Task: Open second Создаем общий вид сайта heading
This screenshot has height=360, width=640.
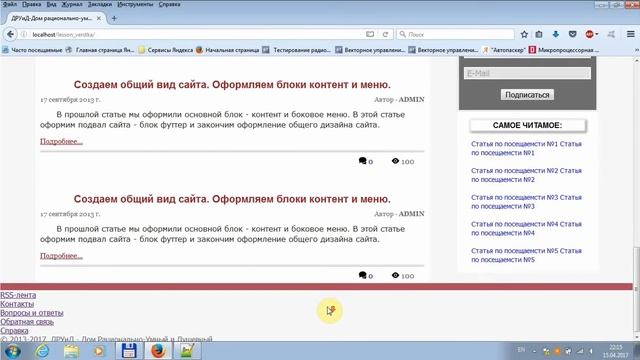Action: coord(232,199)
